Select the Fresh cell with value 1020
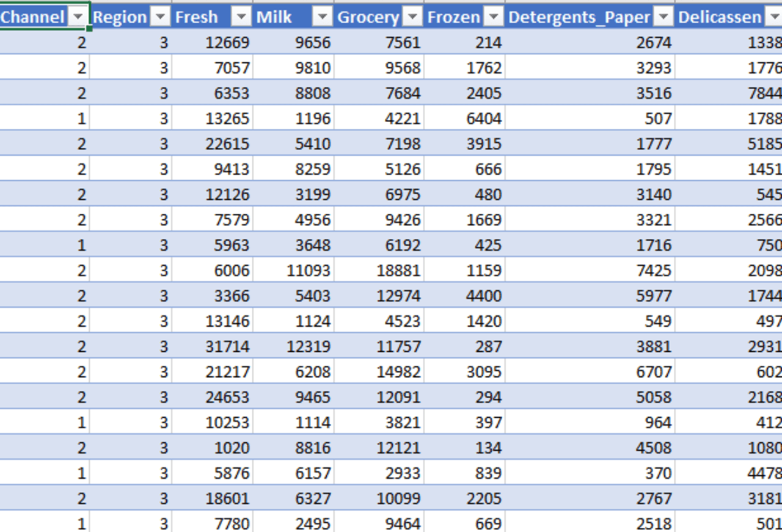Screen dimensions: 782x532 click(212, 448)
